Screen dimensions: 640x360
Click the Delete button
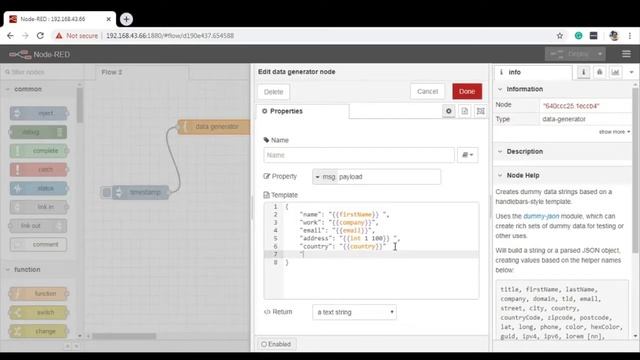click(273, 92)
